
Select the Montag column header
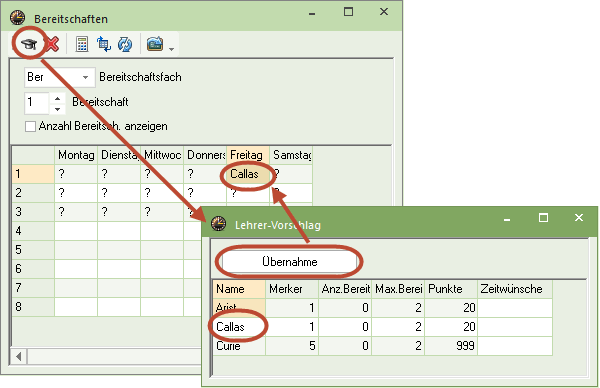coord(76,155)
